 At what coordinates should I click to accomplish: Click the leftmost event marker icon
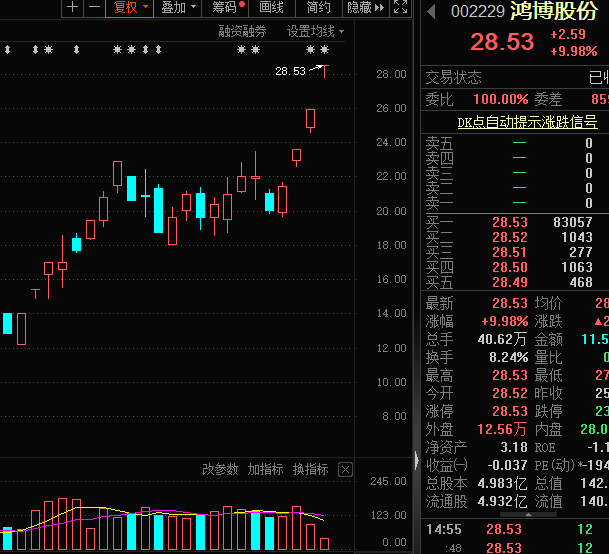click(7, 49)
